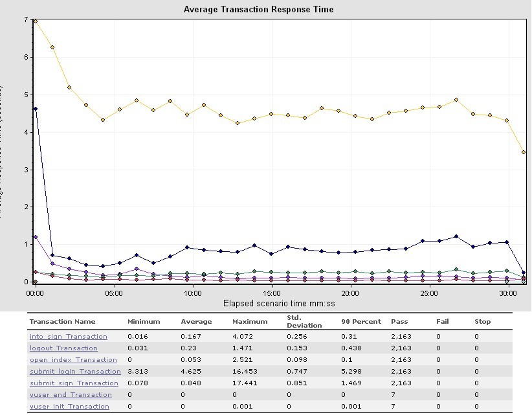Click the Transaction Name column header
This screenshot has height=417, width=532.
click(x=62, y=322)
